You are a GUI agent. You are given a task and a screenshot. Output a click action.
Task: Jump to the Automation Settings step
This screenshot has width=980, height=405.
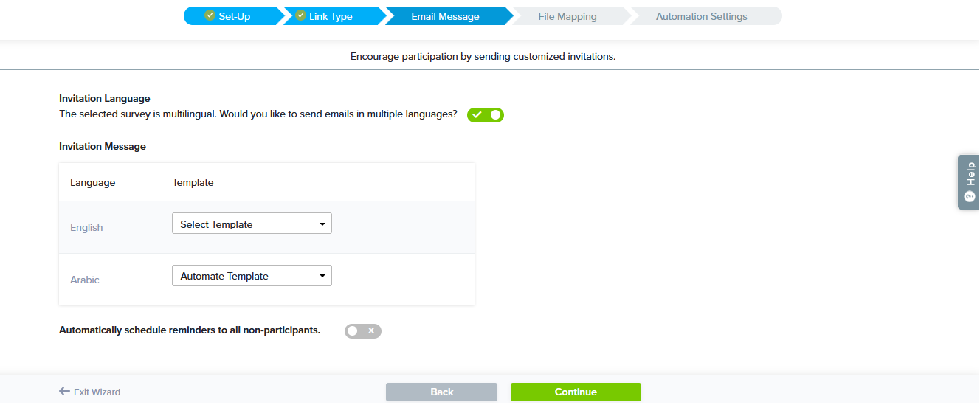click(x=701, y=16)
